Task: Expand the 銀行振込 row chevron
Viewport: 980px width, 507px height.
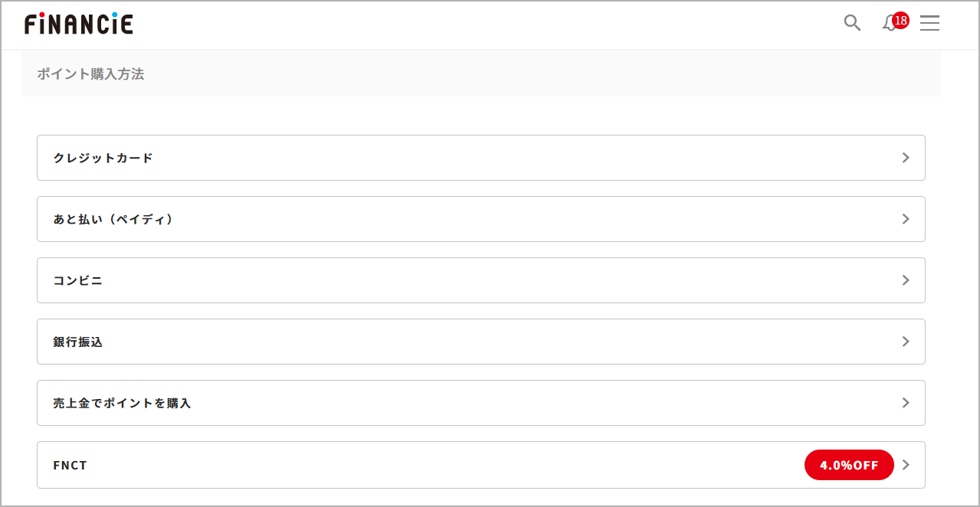Action: tap(906, 342)
